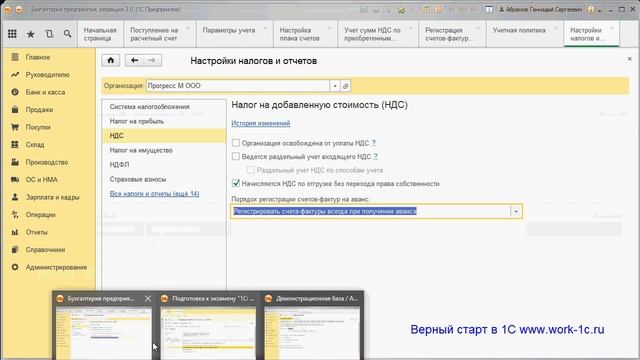Close the Параметры учета tab
This screenshot has height=360, width=640.
click(266, 28)
